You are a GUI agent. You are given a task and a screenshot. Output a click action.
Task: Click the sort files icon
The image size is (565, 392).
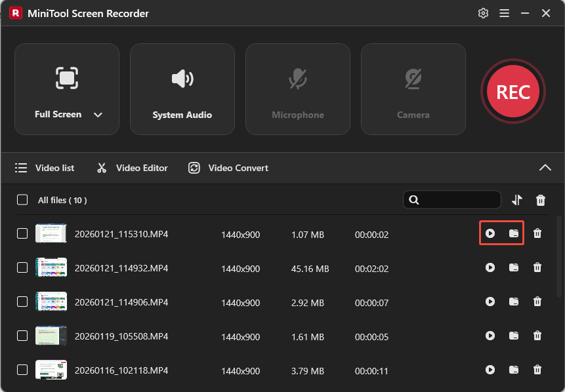[518, 200]
